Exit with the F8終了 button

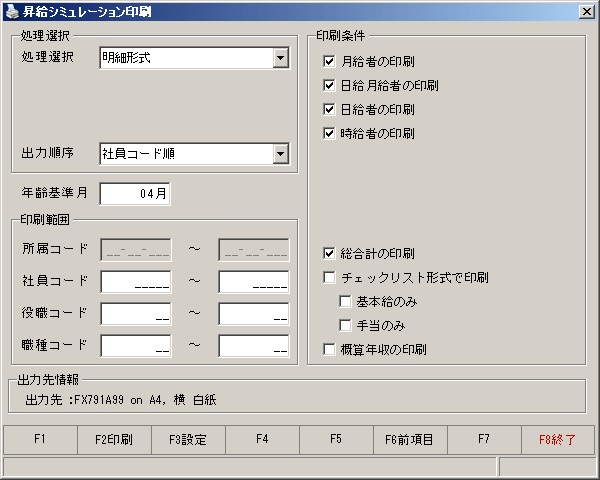pos(558,439)
